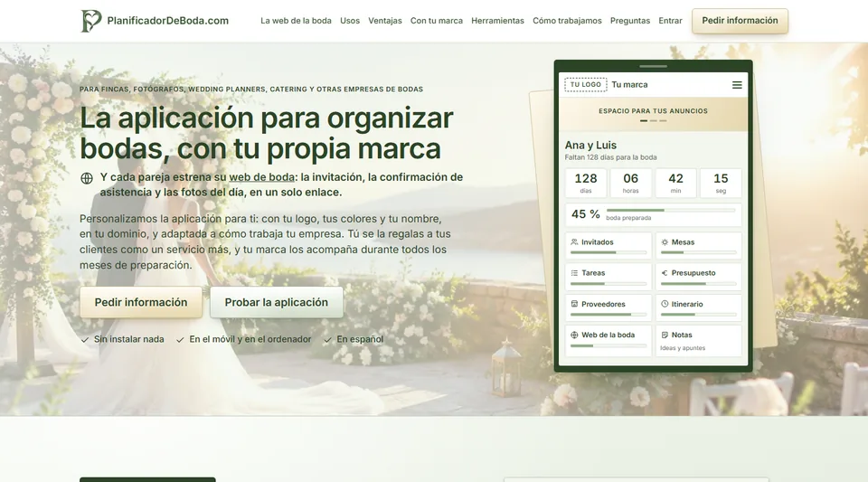Click Faltan 128 días para la boda text
The width and height of the screenshot is (868, 482).
[x=610, y=157]
